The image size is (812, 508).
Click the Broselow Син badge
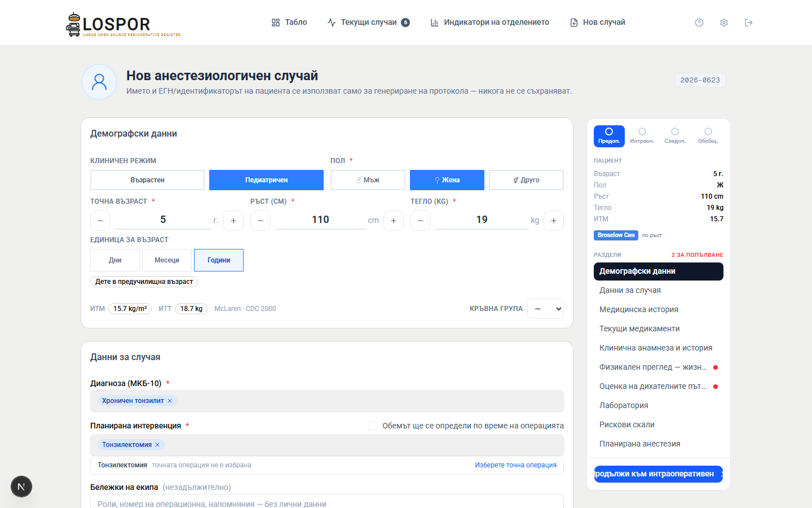coord(616,235)
